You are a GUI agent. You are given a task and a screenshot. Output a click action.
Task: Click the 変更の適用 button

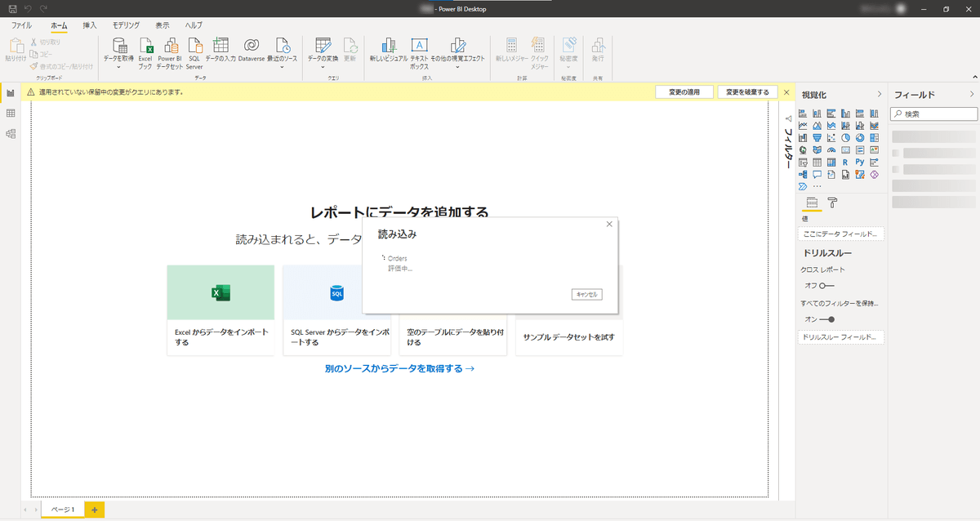[x=684, y=92]
